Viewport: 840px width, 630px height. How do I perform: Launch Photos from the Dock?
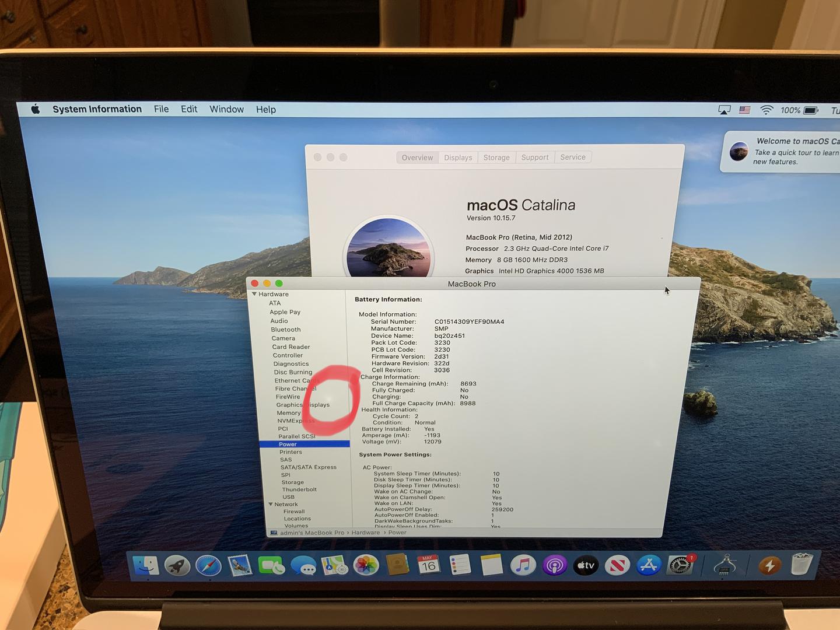click(366, 565)
